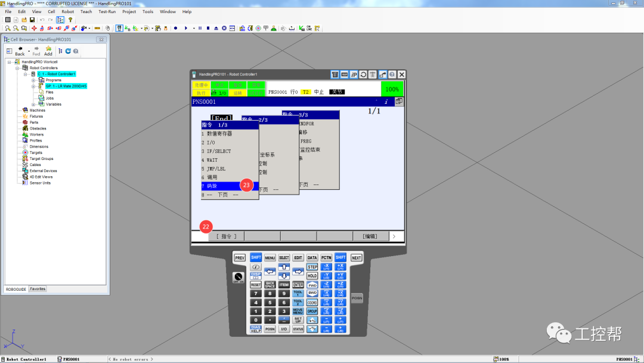Click the Add star icon in Cell Browser
The height and width of the screenshot is (363, 644).
[48, 51]
